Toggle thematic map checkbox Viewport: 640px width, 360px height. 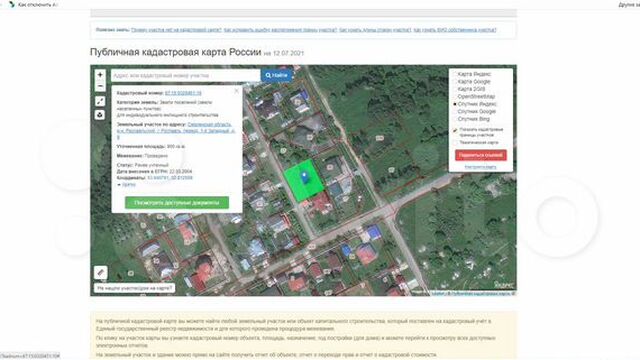pyautogui.click(x=456, y=142)
